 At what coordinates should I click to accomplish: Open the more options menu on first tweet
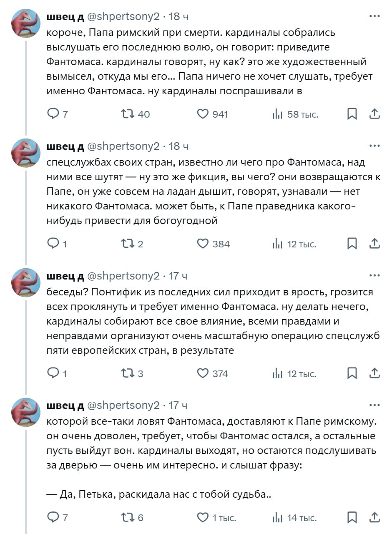point(374,16)
